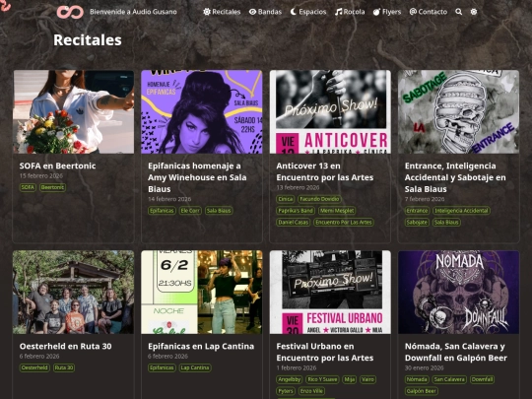Select the San Calavera tag
Screen dimensions: 532x399
(x=449, y=379)
